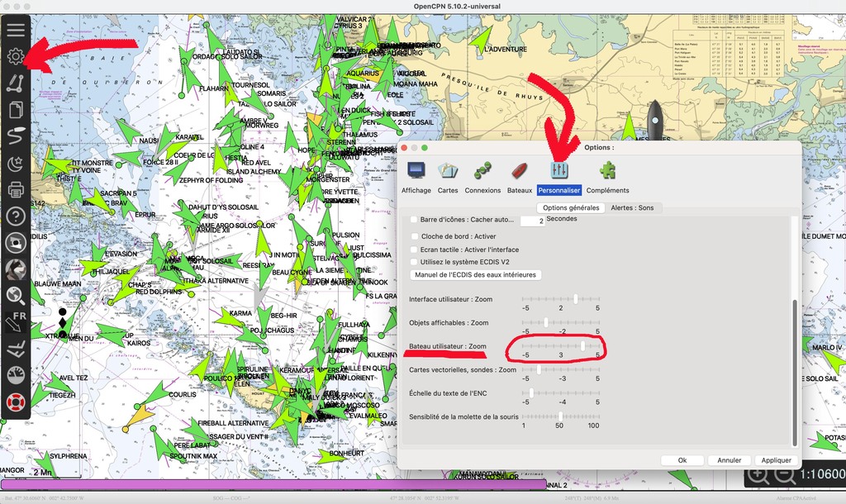
Task: Click the print chart printer icon
Action: pos(16,189)
